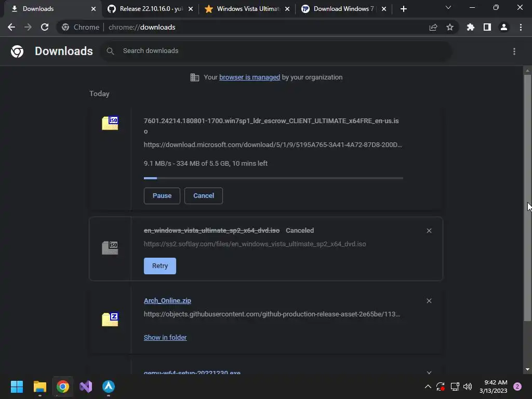The width and height of the screenshot is (532, 399).
Task: Open the Windows Start menu
Action: click(17, 387)
